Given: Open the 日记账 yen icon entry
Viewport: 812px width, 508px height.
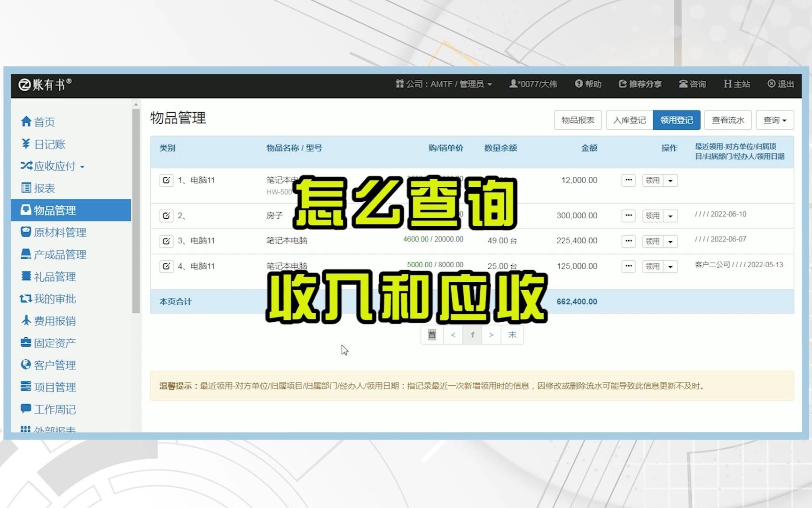Looking at the screenshot, I should click(x=43, y=144).
